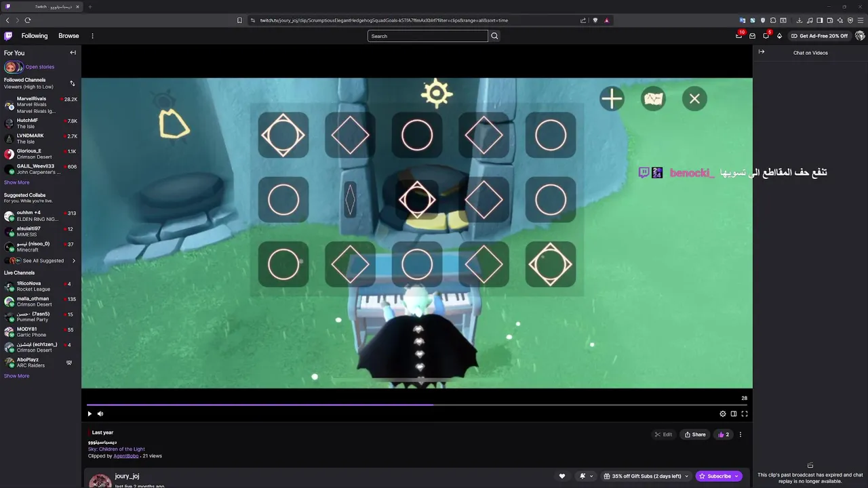
Task: Expand See All Suggested chevron
Action: [74, 260]
